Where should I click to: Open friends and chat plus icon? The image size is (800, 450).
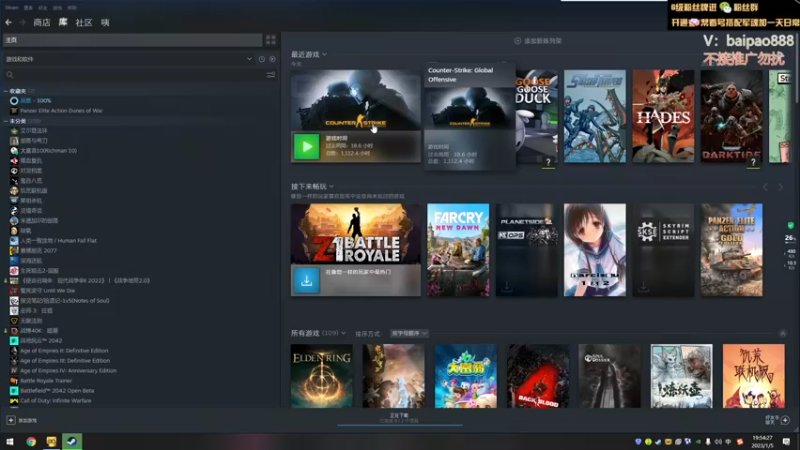pyautogui.click(x=785, y=420)
